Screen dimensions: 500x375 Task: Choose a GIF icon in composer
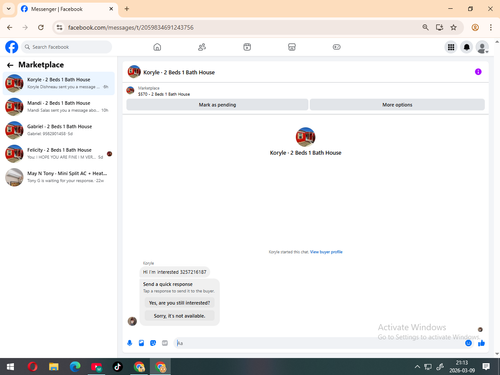tap(165, 343)
